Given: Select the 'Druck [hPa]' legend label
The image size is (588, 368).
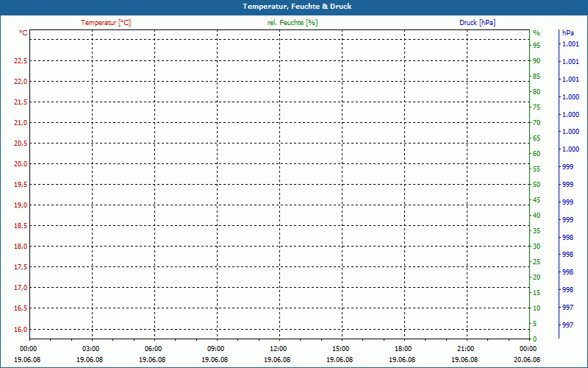Looking at the screenshot, I should 477,23.
